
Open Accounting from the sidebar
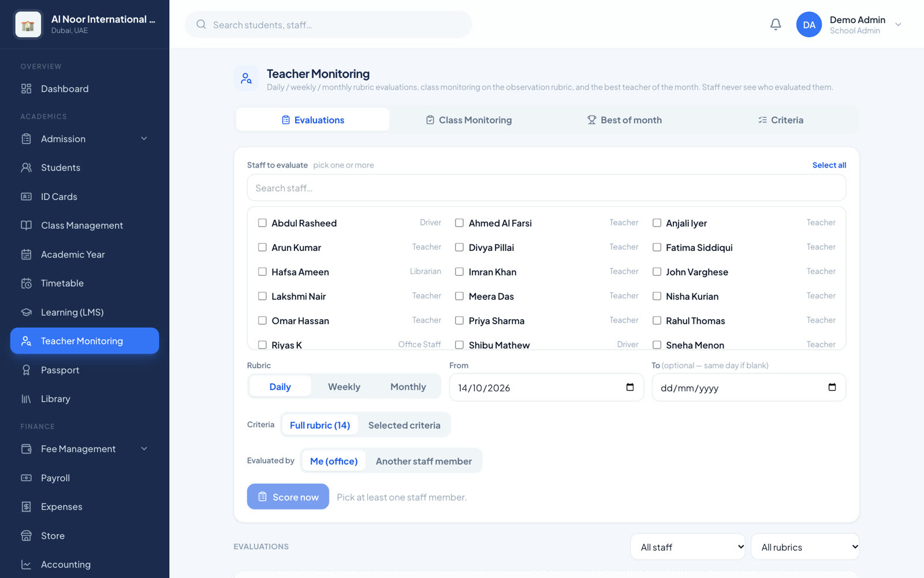point(84,565)
